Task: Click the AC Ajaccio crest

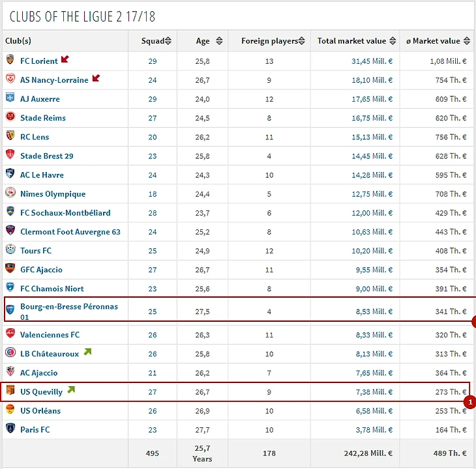Action: [x=10, y=371]
